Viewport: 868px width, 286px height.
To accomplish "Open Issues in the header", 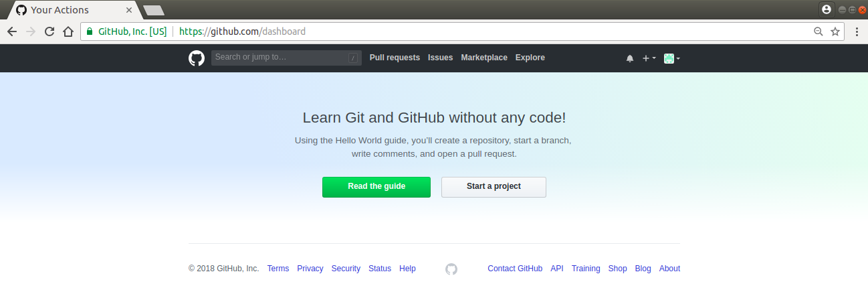I will coord(440,58).
